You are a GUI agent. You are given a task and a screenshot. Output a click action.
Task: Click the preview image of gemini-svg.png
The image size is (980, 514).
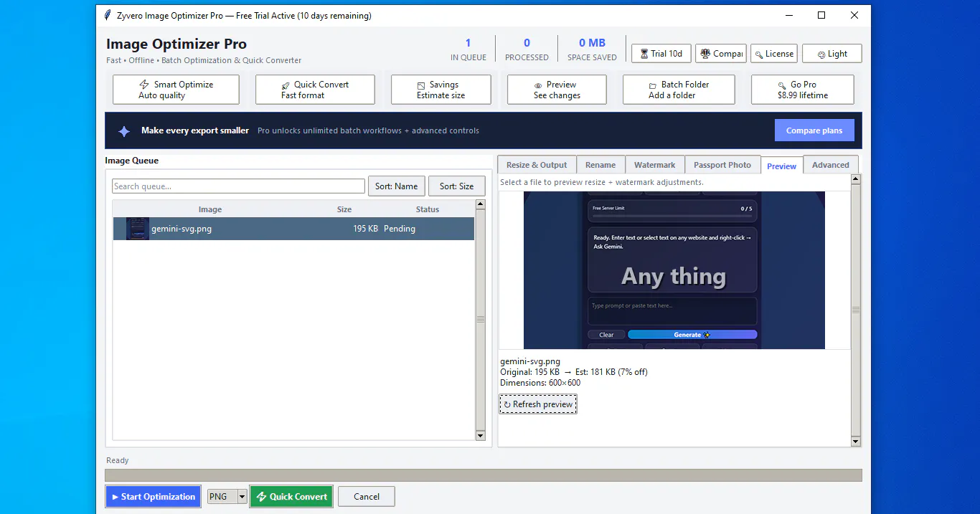[674, 270]
